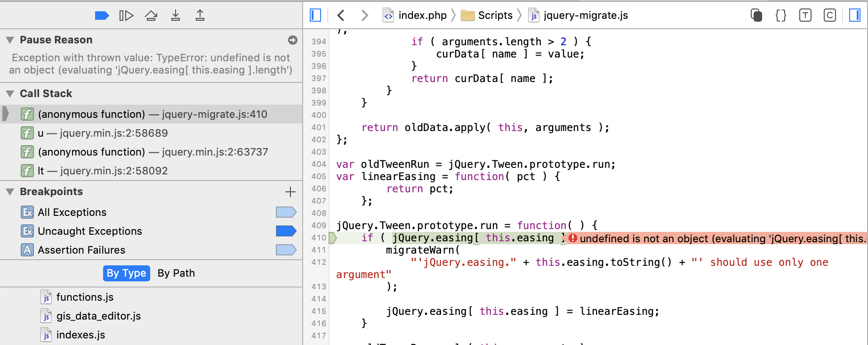Select call frame lt at jquery.min.js:2:58092

click(x=151, y=171)
